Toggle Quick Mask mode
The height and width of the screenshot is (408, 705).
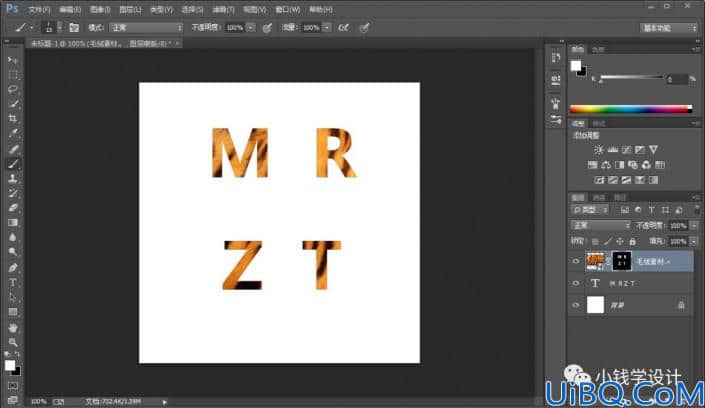[13, 386]
